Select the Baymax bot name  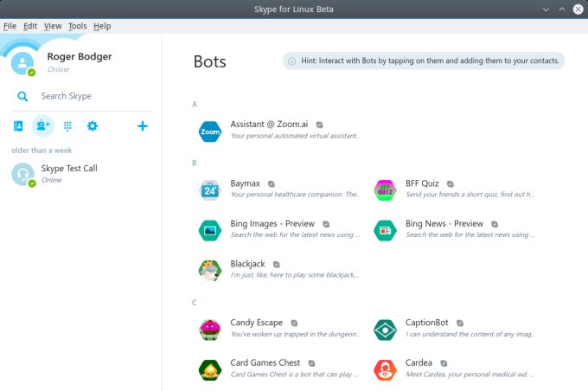pos(246,183)
